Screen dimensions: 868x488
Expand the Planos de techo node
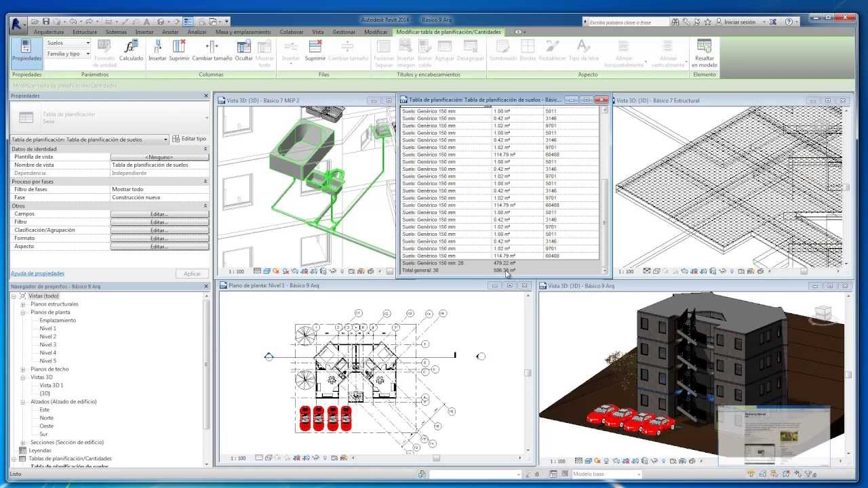[23, 369]
